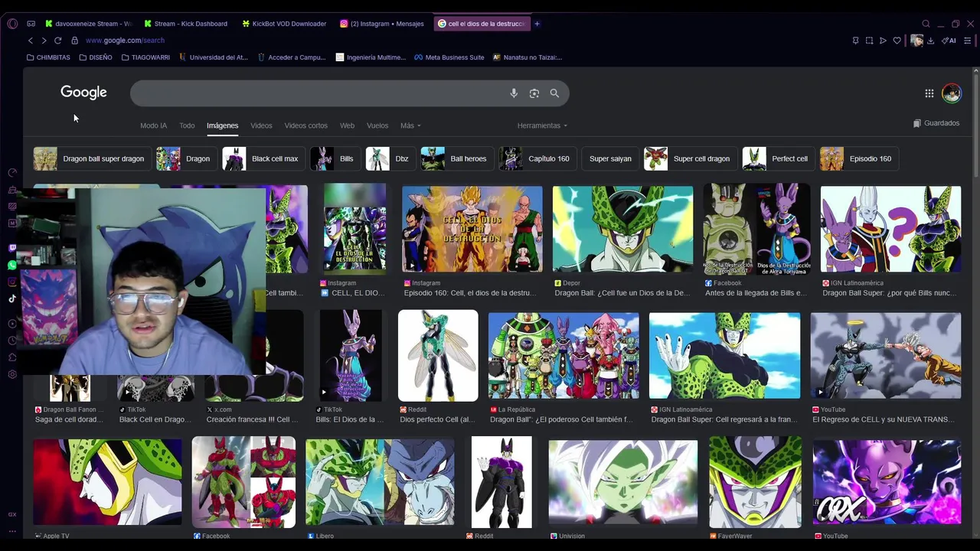
Task: Select the Bills filter chip
Action: (x=335, y=158)
